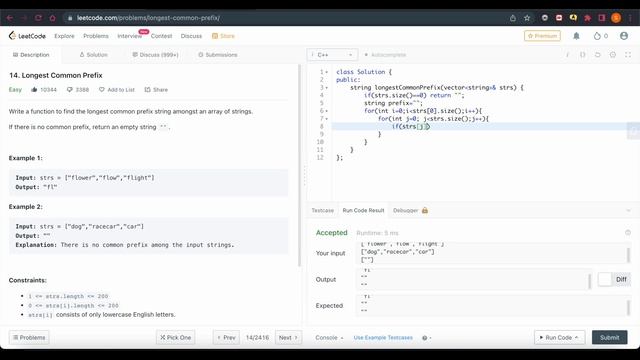Click the Premium button
640x360 pixels.
(x=542, y=36)
